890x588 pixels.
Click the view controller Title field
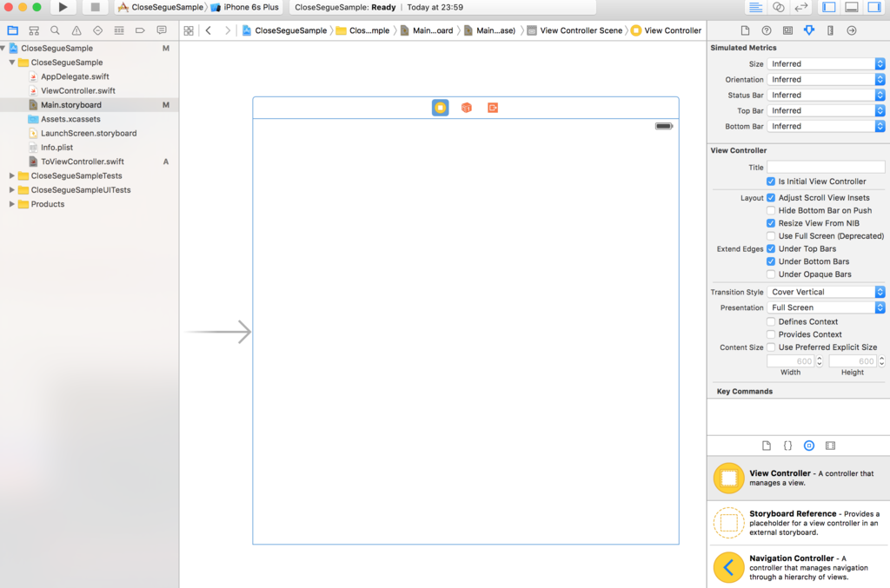(826, 168)
